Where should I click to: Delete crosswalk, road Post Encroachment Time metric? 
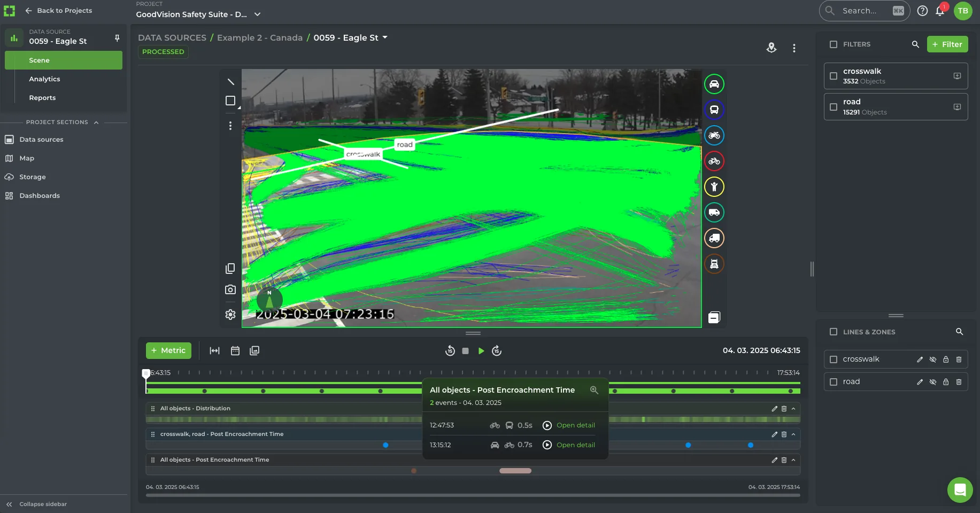click(x=784, y=434)
